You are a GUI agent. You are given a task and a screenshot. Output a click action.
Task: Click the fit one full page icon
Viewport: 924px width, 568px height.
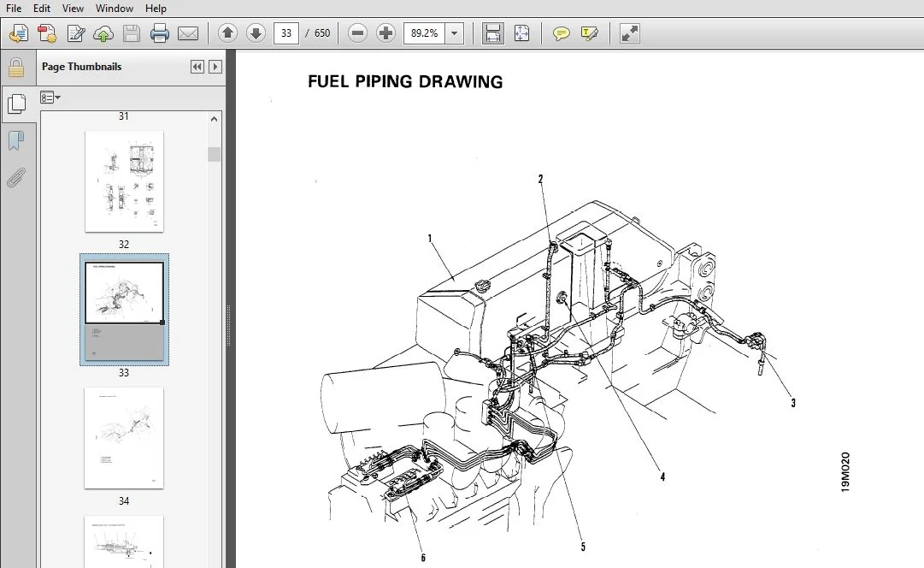(x=521, y=33)
